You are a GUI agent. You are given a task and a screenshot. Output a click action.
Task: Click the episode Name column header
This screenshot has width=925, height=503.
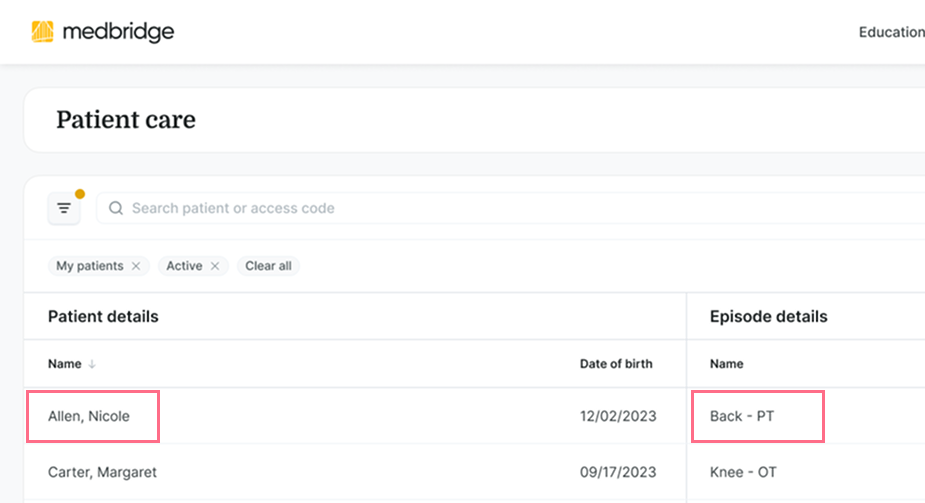coord(726,364)
